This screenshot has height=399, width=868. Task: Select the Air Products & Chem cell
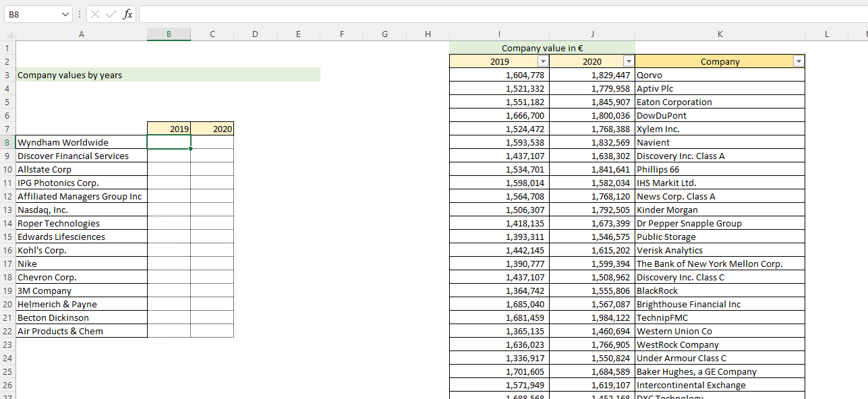coord(82,331)
